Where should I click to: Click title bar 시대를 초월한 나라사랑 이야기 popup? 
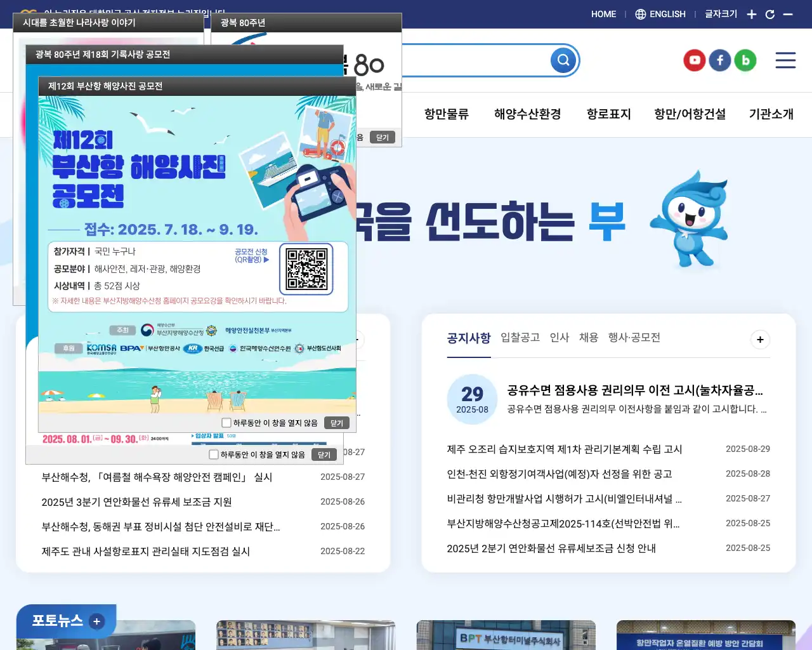pyautogui.click(x=108, y=22)
